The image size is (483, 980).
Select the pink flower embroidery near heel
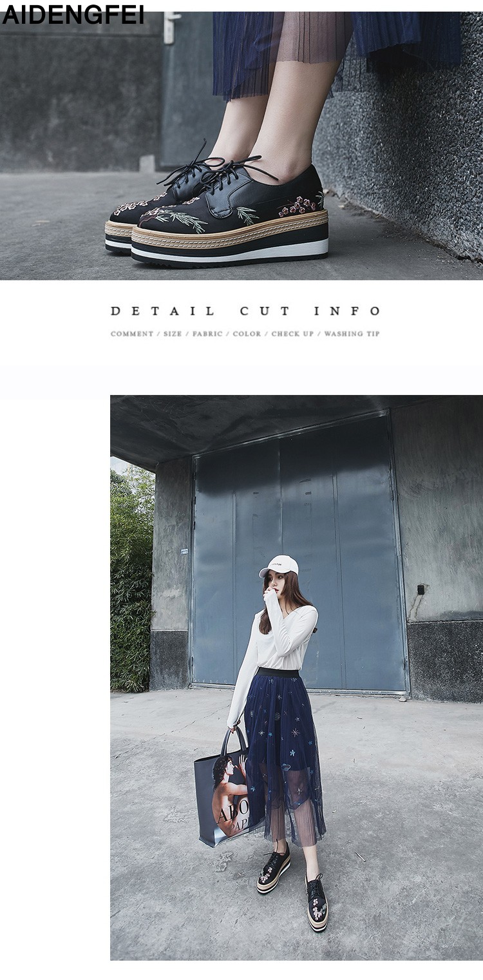click(x=298, y=206)
